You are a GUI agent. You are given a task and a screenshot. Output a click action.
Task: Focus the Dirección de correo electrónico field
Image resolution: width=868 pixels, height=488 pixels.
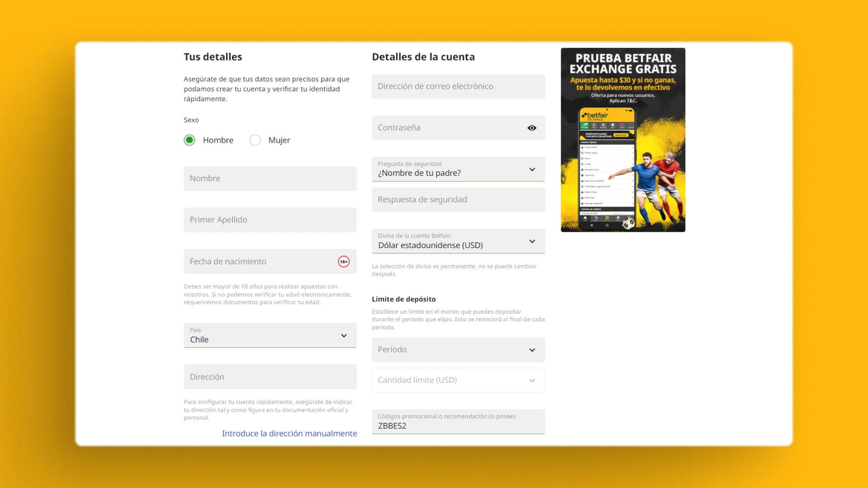[458, 86]
